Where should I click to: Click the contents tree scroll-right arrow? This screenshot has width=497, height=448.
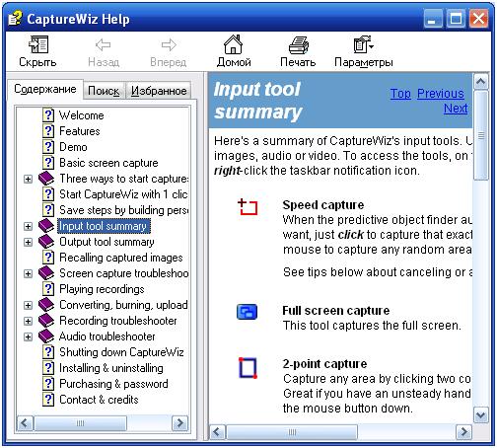click(179, 423)
